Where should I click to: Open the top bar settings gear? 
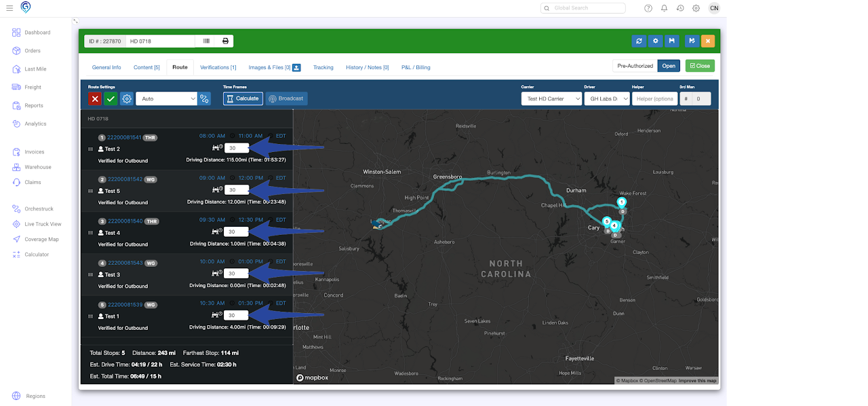tap(696, 8)
